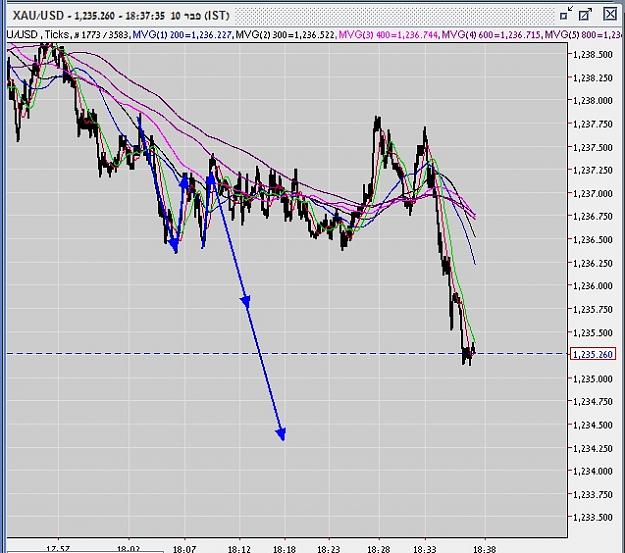Viewport: 625px width, 553px height.
Task: Click the 1,234.000 price axis label
Action: click(593, 471)
